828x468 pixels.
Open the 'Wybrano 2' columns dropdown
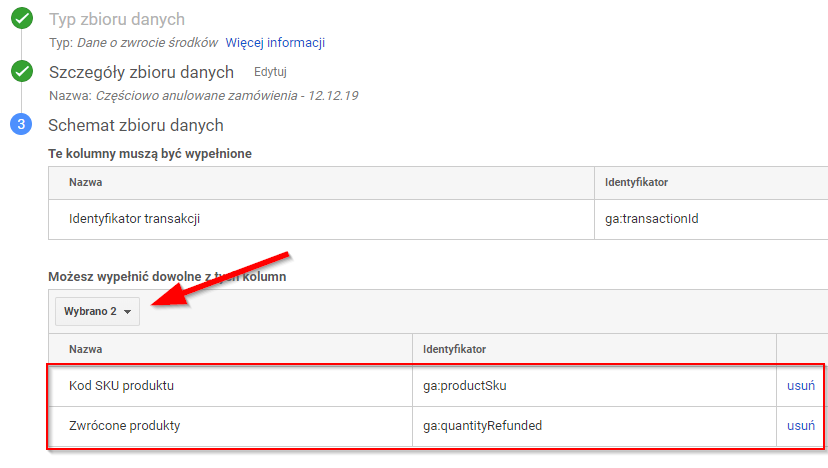click(x=97, y=312)
